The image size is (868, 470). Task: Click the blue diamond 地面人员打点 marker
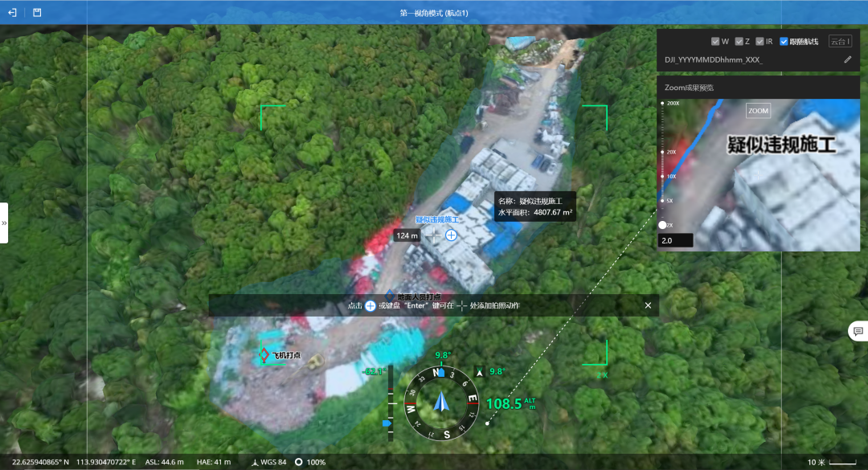point(390,296)
